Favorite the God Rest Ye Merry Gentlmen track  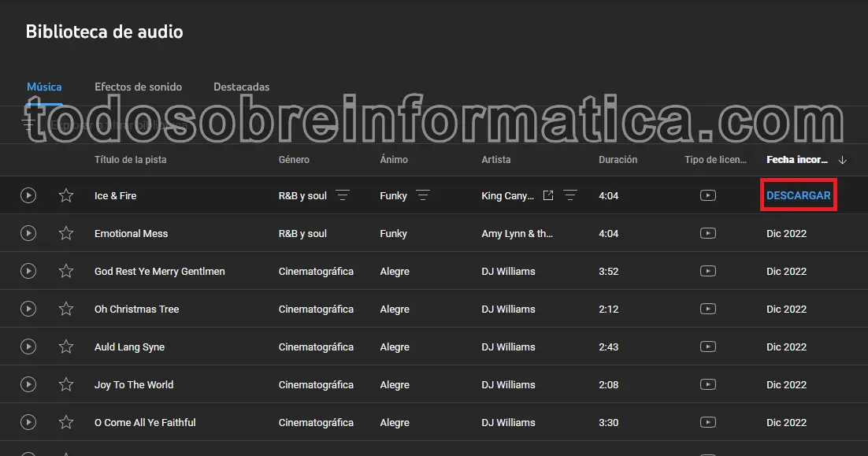pyautogui.click(x=66, y=271)
